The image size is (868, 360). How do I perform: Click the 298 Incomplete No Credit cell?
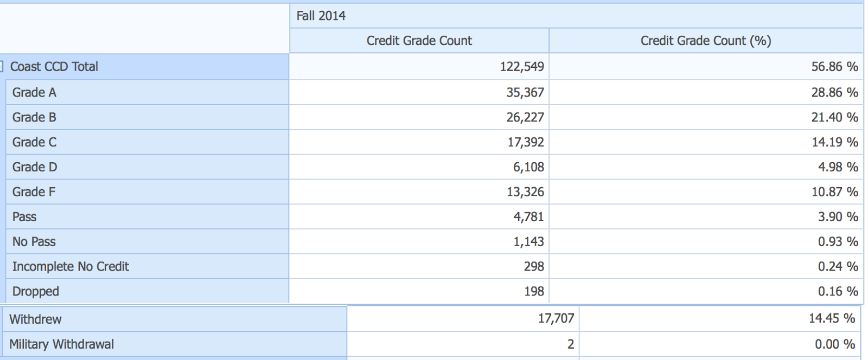[419, 267]
